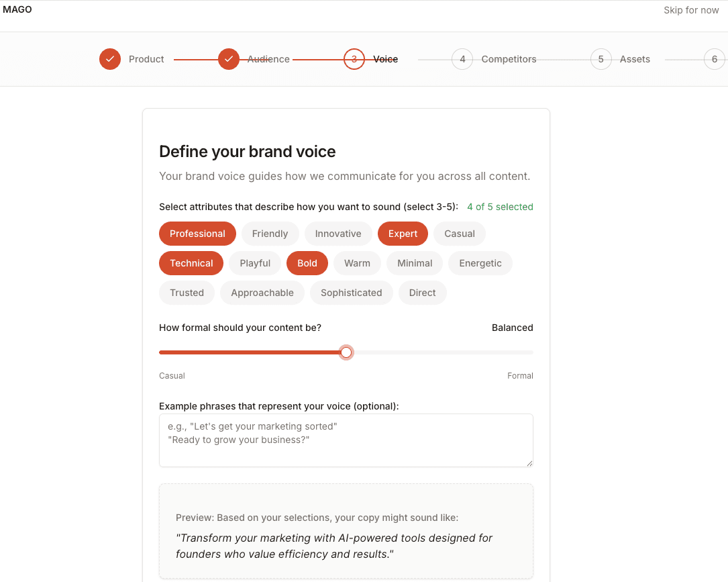Click the step 3 Voice circle icon
Screen dimensions: 728x582
click(354, 59)
